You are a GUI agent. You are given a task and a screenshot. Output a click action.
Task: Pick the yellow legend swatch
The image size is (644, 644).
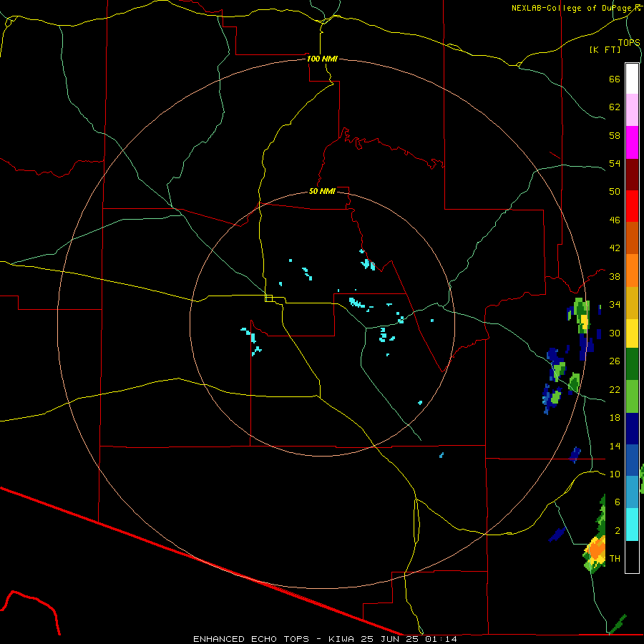[x=632, y=333]
